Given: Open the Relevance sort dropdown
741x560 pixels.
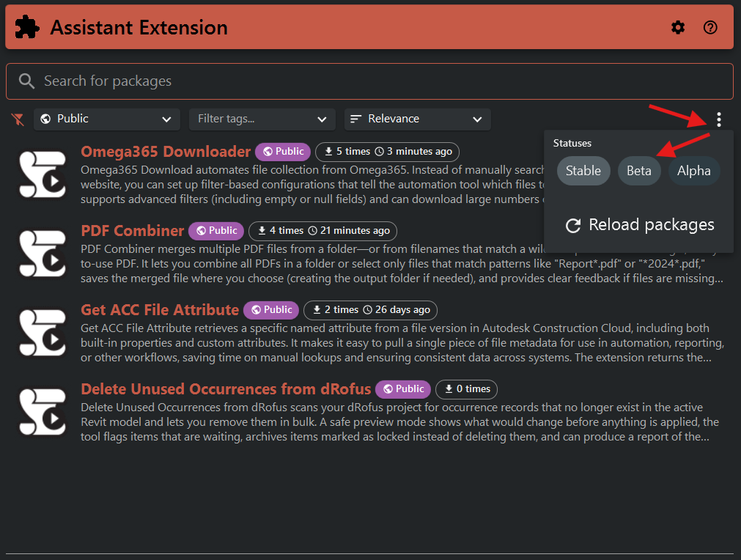Looking at the screenshot, I should (417, 119).
